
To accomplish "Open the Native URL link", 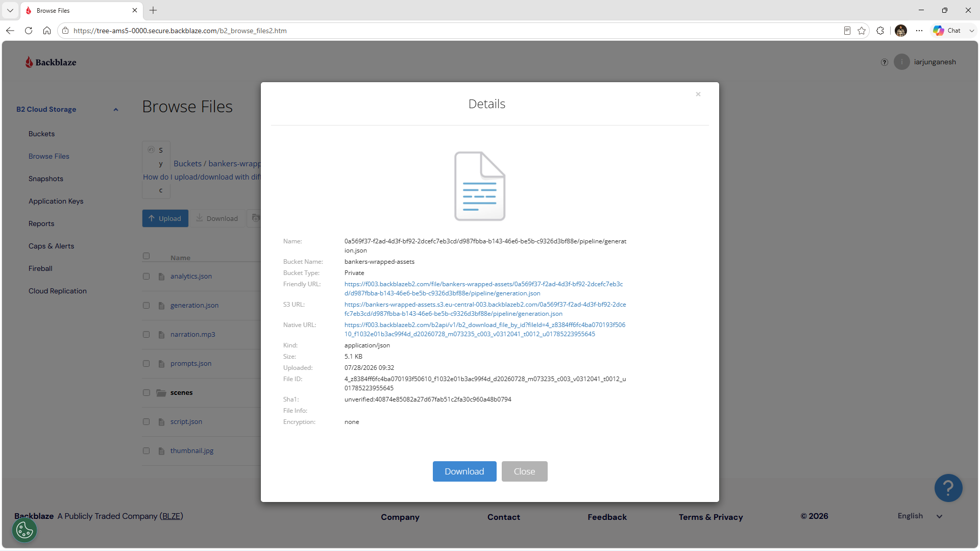I will [x=484, y=330].
